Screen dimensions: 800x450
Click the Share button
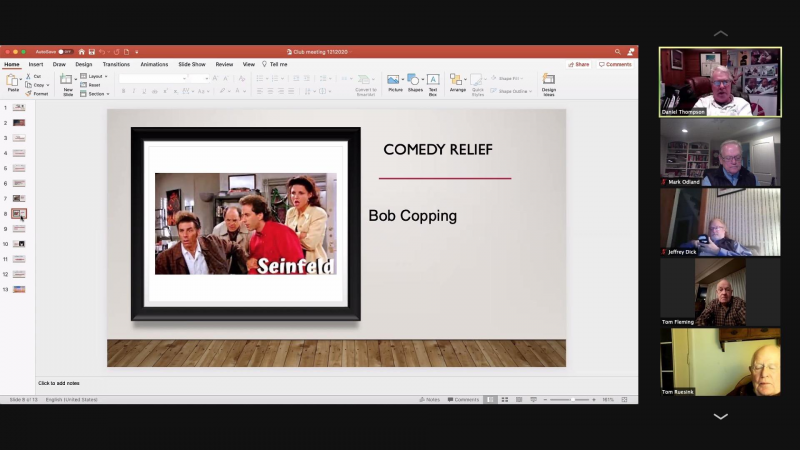click(x=579, y=65)
